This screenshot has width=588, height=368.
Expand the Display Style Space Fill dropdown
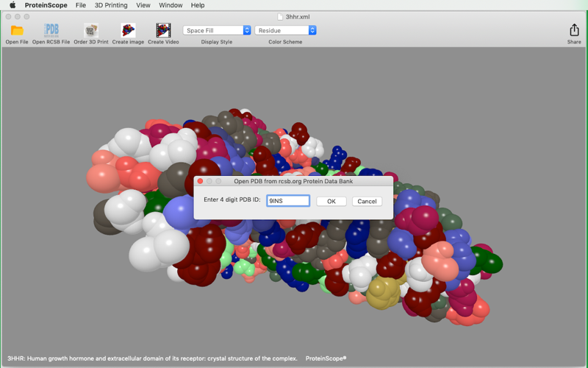point(217,30)
